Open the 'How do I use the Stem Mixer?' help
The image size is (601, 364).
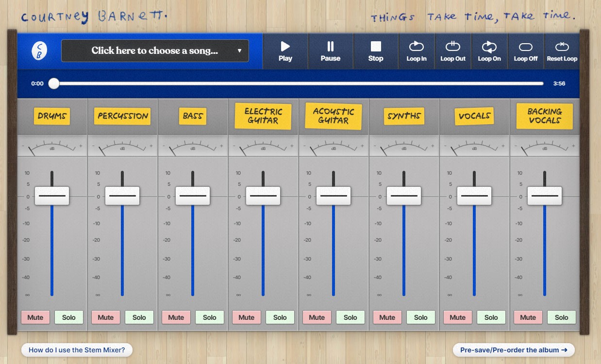click(x=77, y=349)
